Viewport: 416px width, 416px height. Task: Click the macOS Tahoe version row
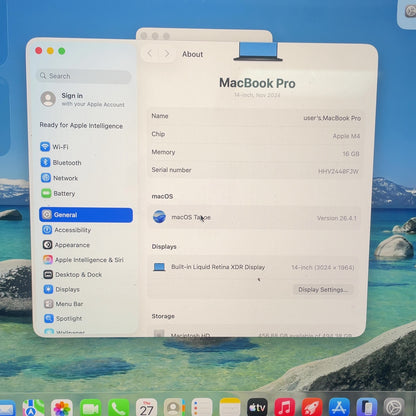254,217
